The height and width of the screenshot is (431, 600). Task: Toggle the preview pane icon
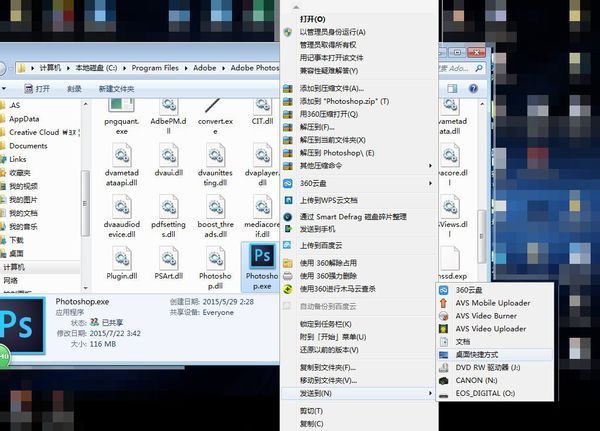[x=452, y=88]
